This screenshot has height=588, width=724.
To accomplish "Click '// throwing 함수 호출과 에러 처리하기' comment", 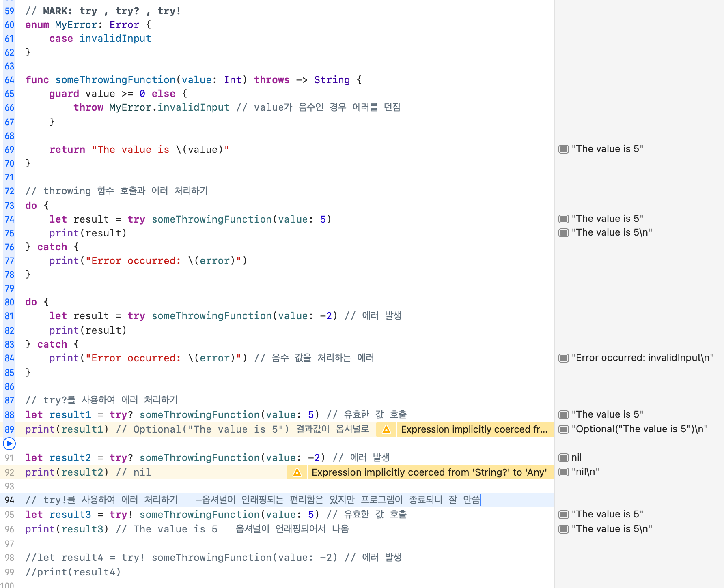I will [116, 191].
